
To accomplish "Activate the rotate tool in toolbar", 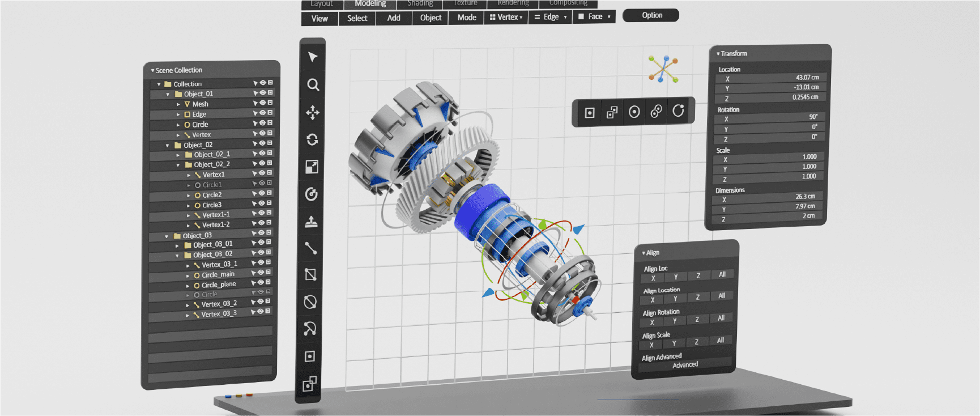I will 312,139.
